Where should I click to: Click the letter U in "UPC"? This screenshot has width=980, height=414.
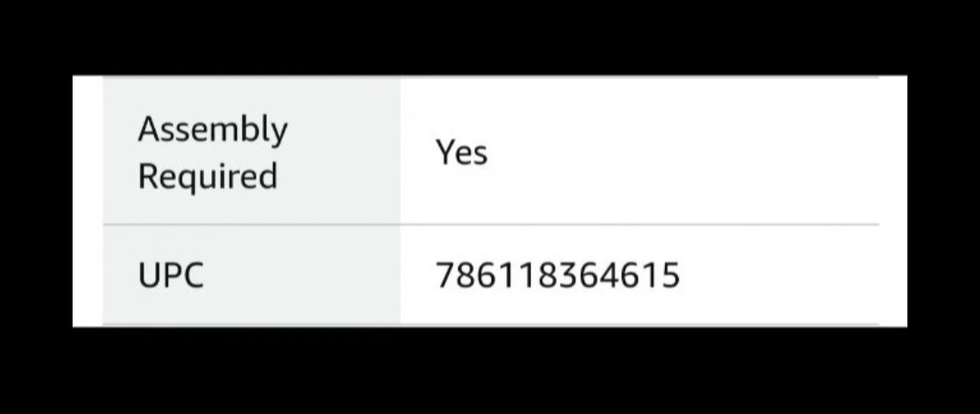pos(149,275)
